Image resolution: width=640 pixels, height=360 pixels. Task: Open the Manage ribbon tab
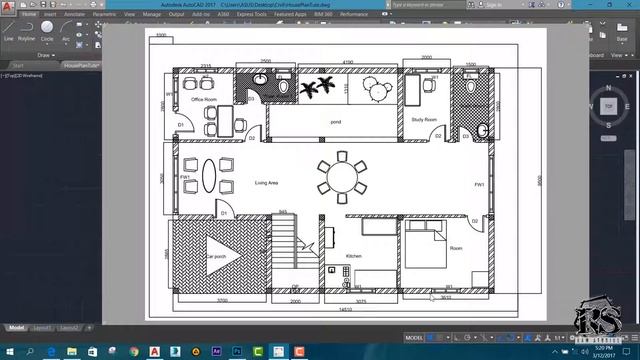(x=152, y=14)
